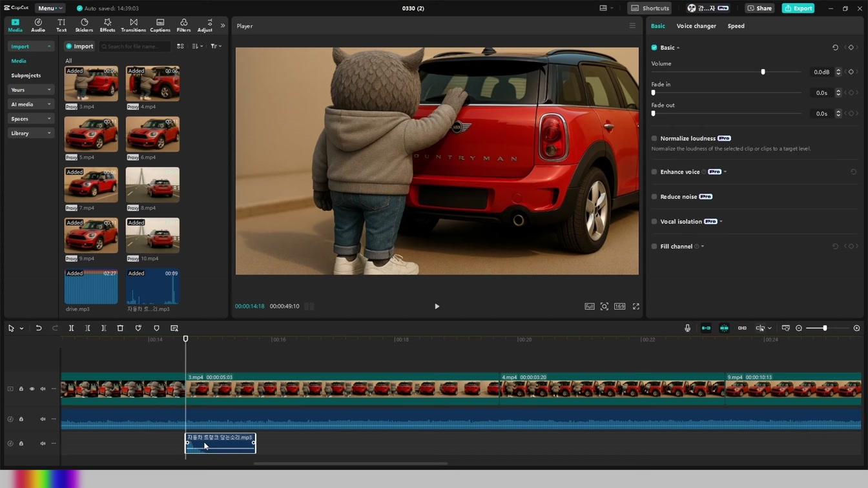
Task: Enable Vocal isolation checkbox
Action: click(x=654, y=221)
